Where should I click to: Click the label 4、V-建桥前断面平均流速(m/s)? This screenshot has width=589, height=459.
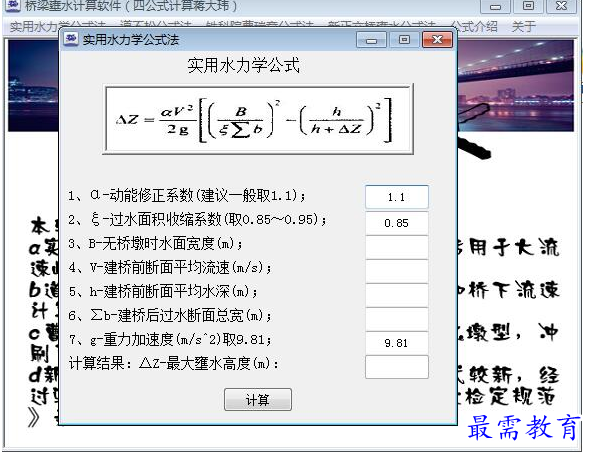click(x=170, y=268)
